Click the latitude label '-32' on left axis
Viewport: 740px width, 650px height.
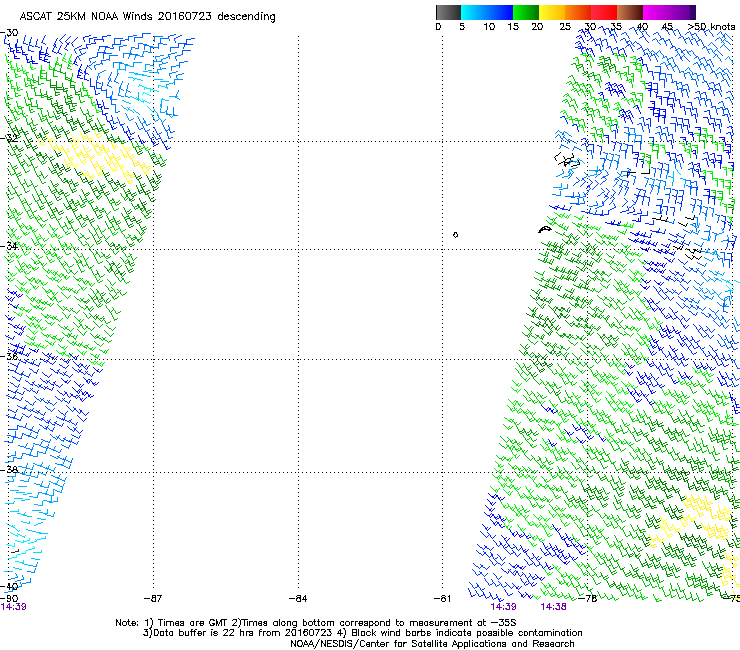(x=9, y=138)
